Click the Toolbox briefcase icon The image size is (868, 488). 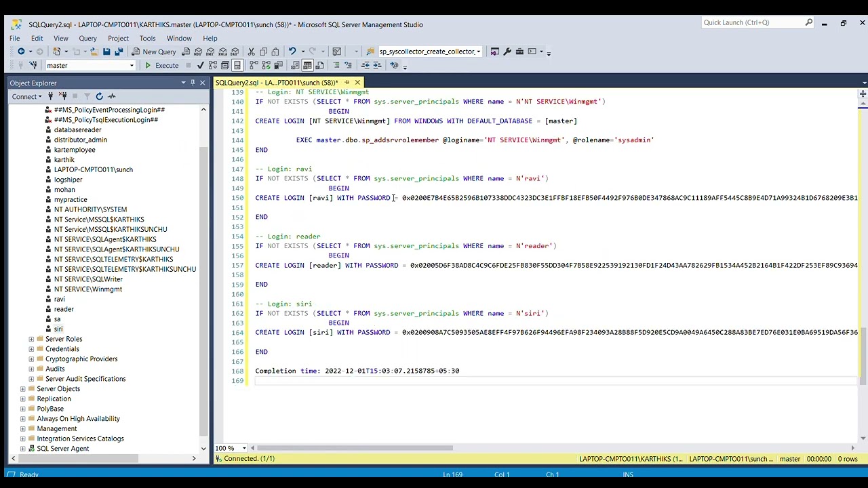(519, 52)
